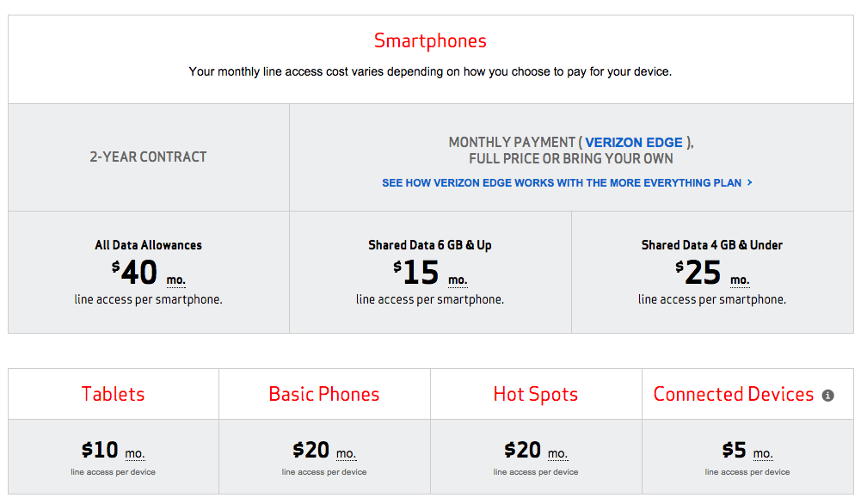Click the Shared Data 6 GB & Up label
Image resolution: width=861 pixels, height=504 pixels.
tap(430, 245)
